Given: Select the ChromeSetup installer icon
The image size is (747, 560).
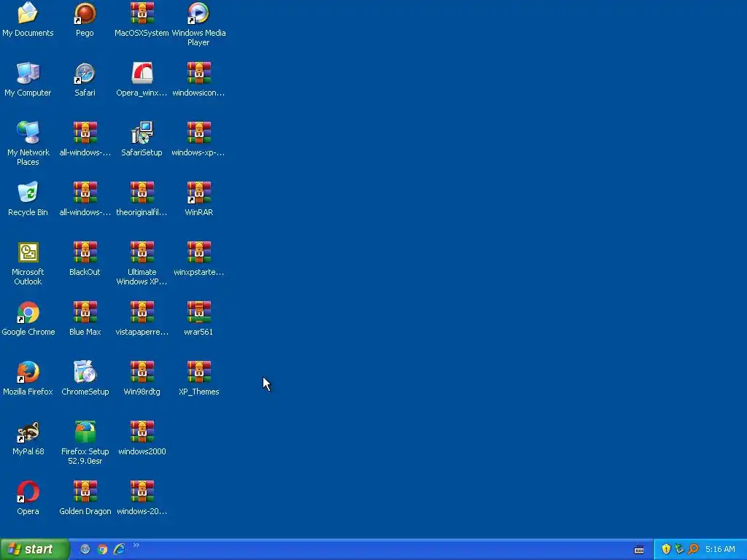Looking at the screenshot, I should (x=85, y=372).
